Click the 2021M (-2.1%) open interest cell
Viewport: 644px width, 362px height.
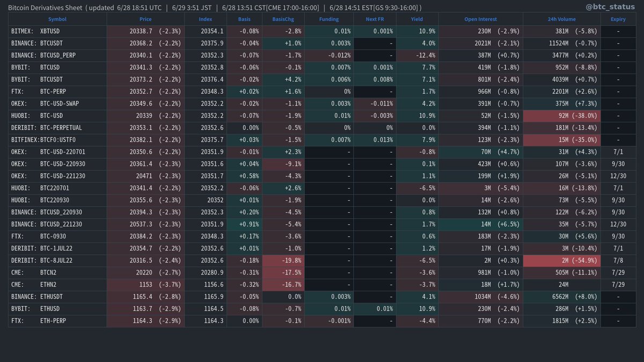481,43
